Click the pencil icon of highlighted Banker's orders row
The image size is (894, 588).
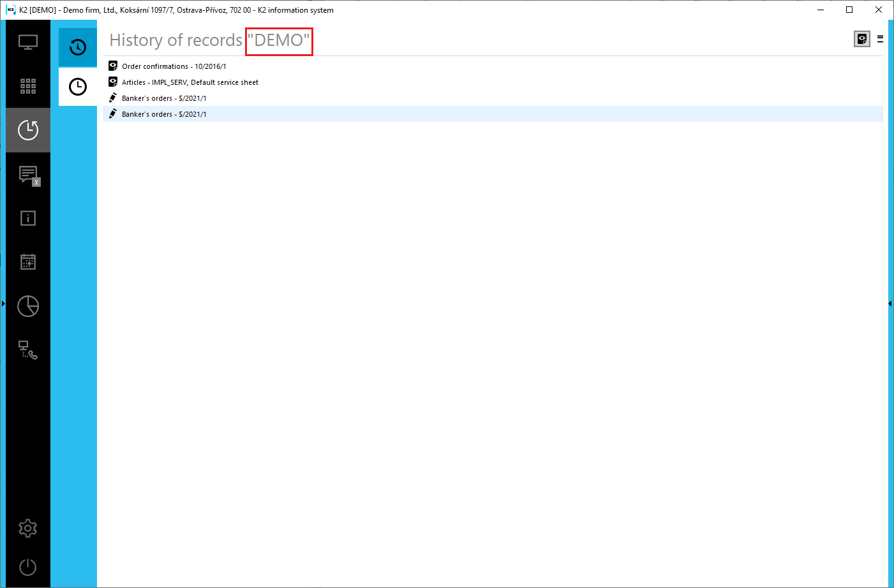coord(113,114)
